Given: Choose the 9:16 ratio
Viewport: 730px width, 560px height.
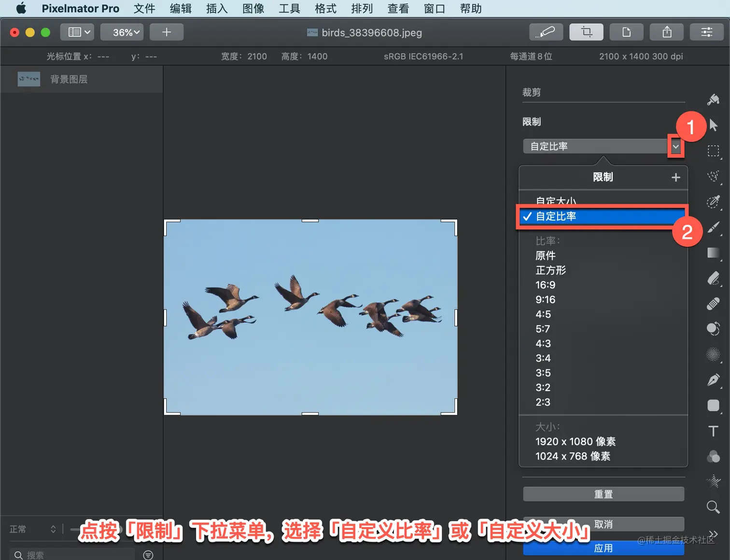Looking at the screenshot, I should tap(545, 299).
